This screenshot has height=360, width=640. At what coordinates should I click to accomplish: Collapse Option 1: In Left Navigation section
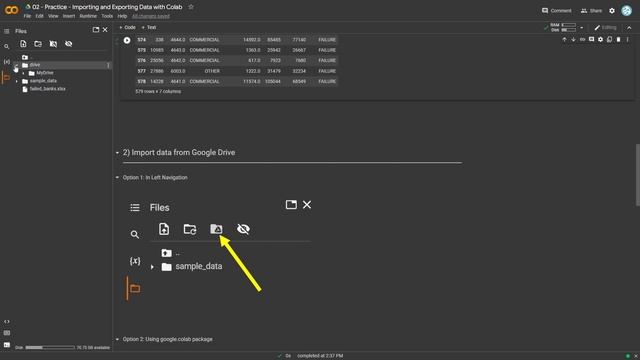117,178
